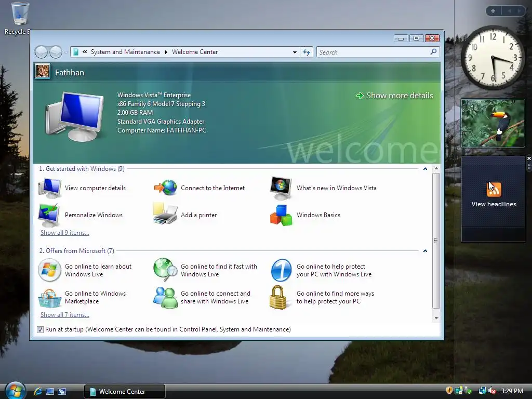Viewport: 532px width, 399px height.
Task: Click Show more details link
Action: pyautogui.click(x=395, y=96)
